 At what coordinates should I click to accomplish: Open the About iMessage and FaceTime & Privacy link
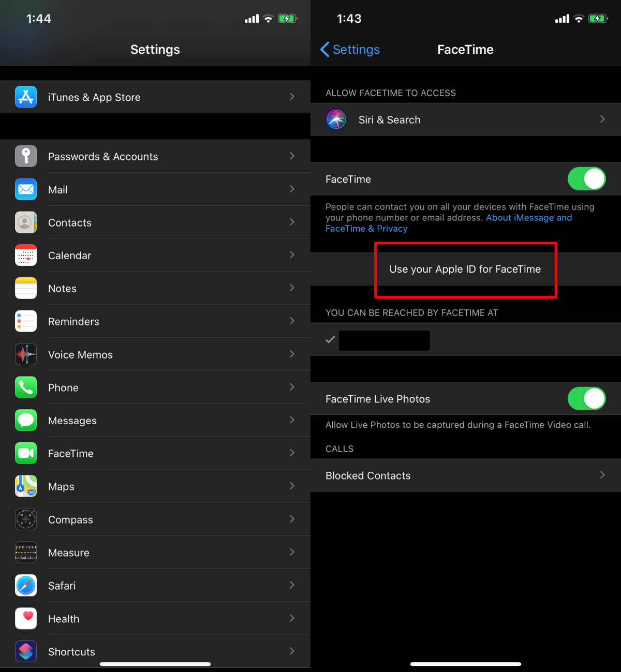tap(528, 217)
